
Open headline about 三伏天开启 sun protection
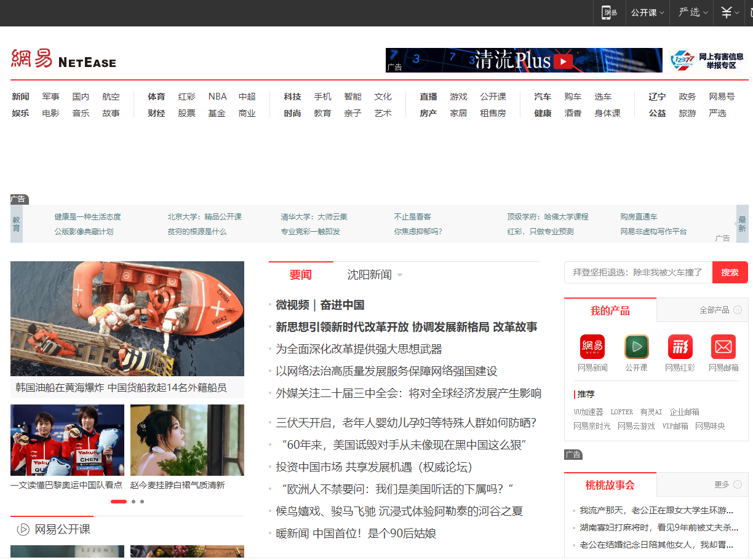point(407,423)
